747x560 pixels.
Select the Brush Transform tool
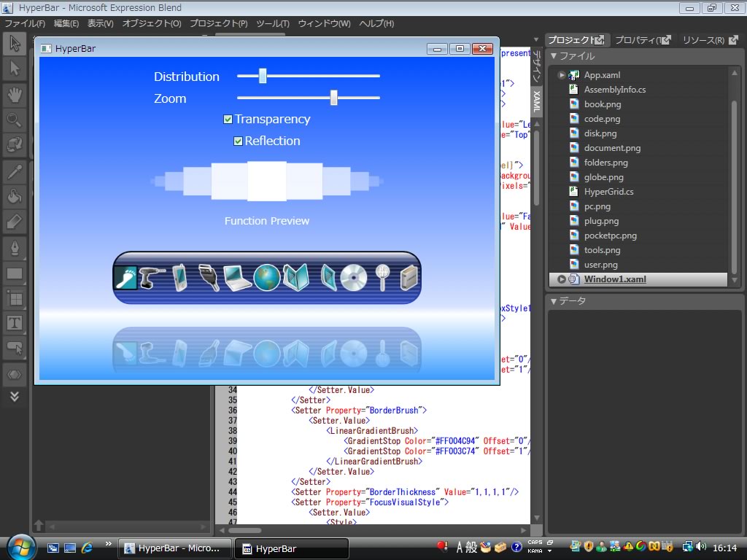coord(15,222)
